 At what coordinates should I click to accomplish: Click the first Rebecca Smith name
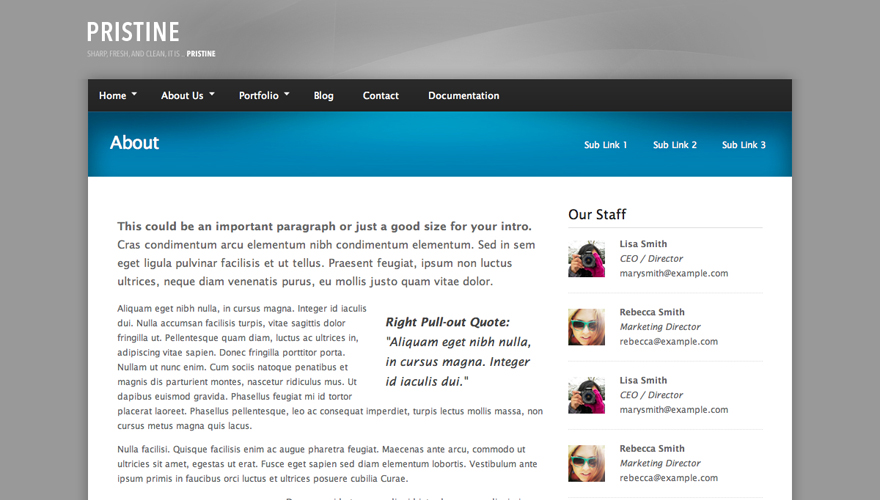pos(652,312)
